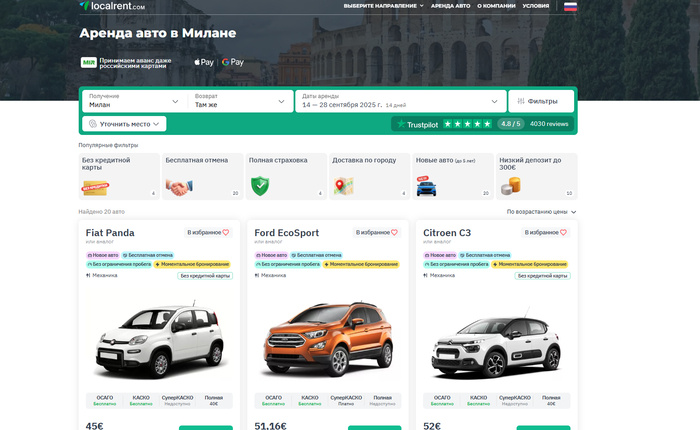Open the Условия menu item
Screen dimensions: 700x430
pyautogui.click(x=536, y=6)
